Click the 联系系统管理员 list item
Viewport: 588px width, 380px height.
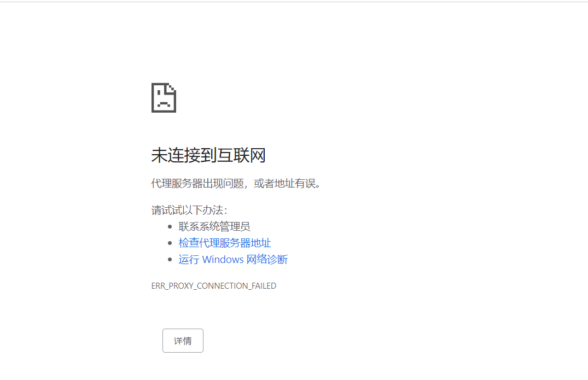214,226
